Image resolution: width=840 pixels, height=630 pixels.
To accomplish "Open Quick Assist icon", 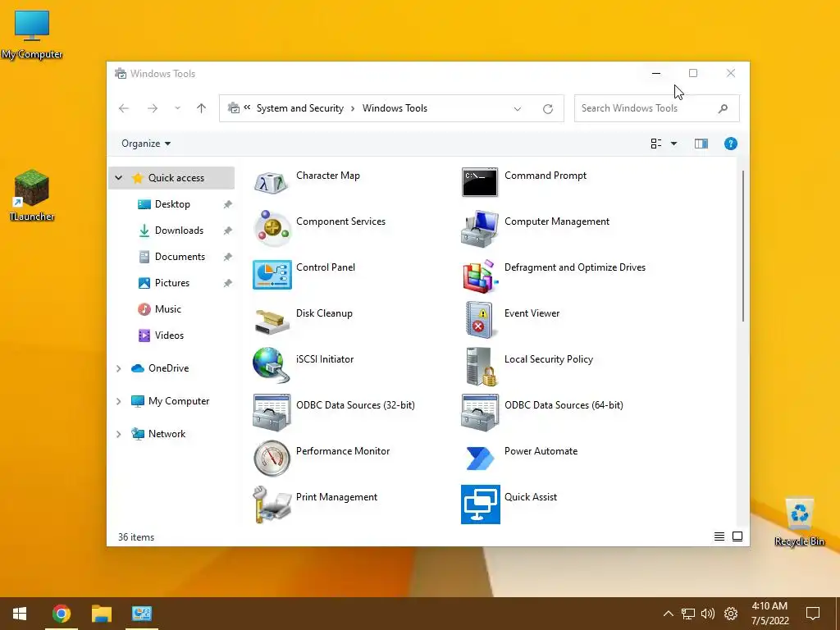I will [481, 504].
